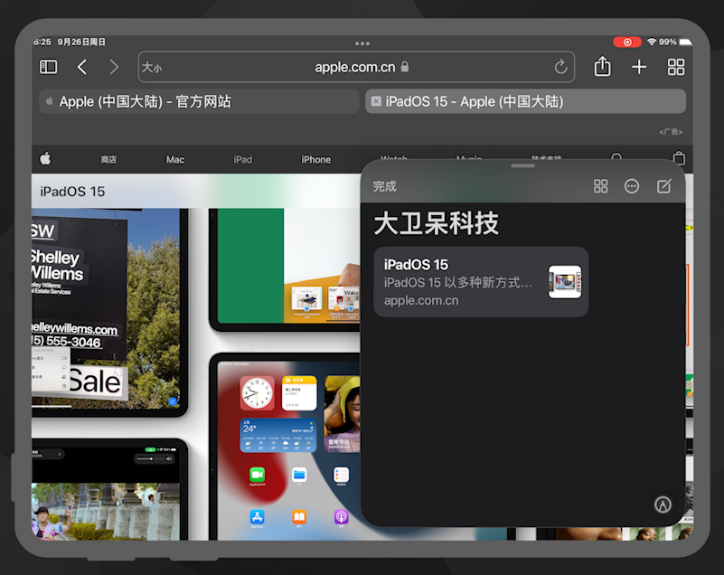Open the Quick Note more options menu
Screen dimensions: 724x575
coord(632,187)
